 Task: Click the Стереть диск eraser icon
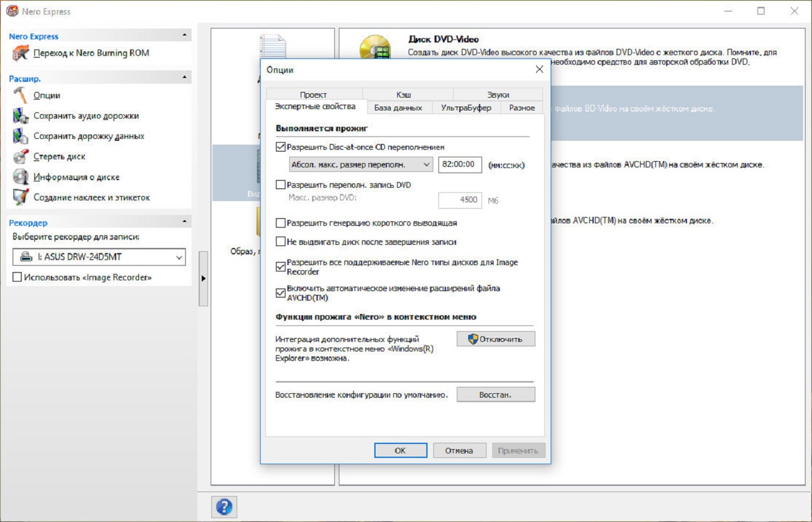point(21,157)
